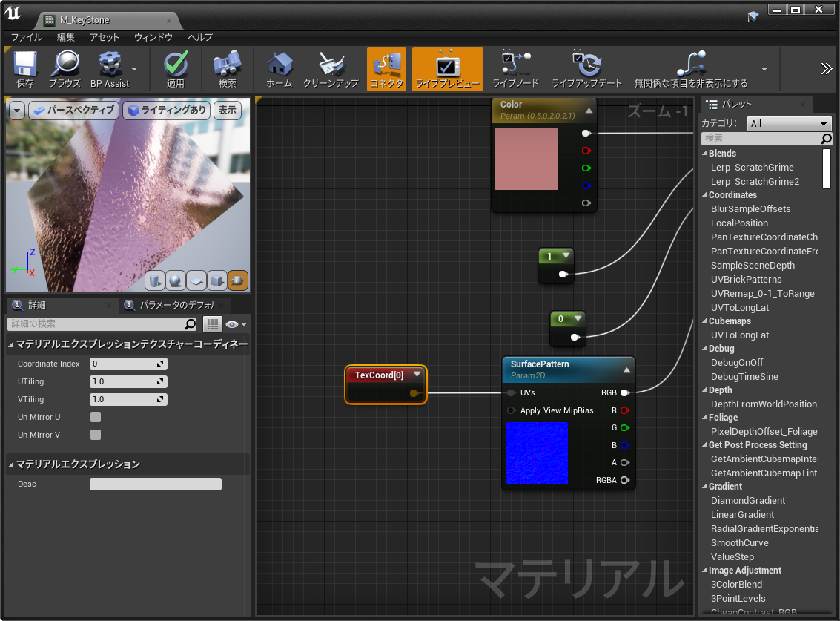Click SurfacePattern blue texture preview

coord(536,453)
